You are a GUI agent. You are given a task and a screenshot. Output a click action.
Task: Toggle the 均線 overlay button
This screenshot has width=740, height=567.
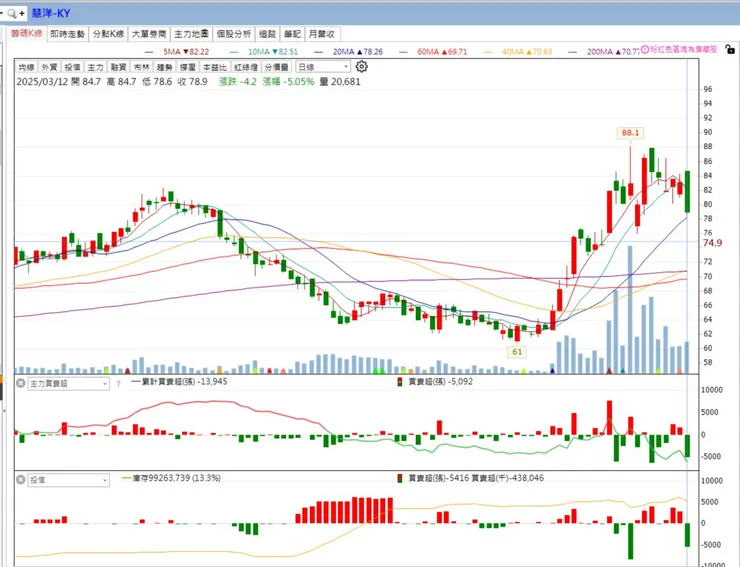26,67
